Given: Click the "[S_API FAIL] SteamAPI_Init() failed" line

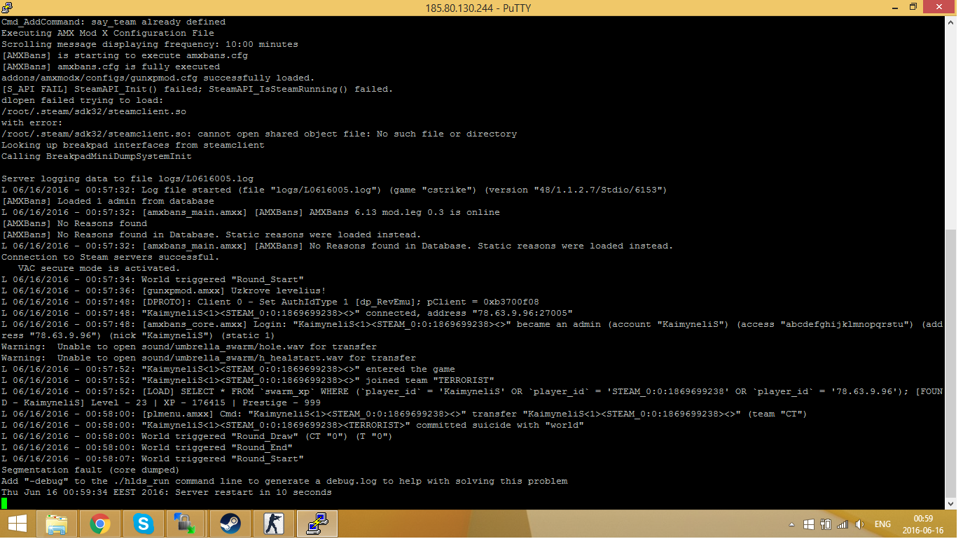Looking at the screenshot, I should (x=197, y=89).
